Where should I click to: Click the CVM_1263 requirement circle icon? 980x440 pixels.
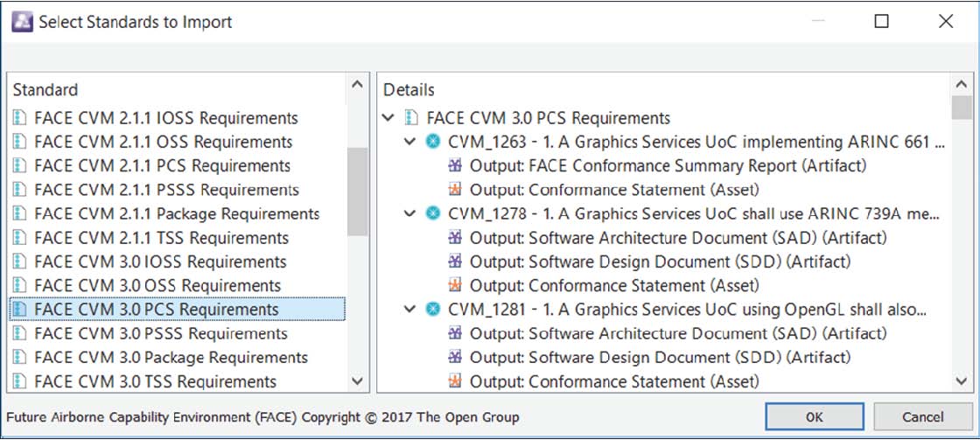tap(431, 142)
